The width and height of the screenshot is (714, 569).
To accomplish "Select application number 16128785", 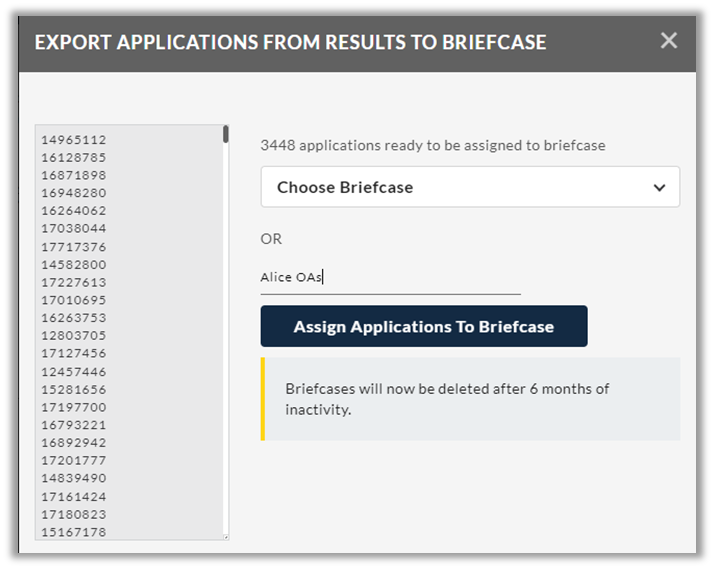I will click(74, 157).
